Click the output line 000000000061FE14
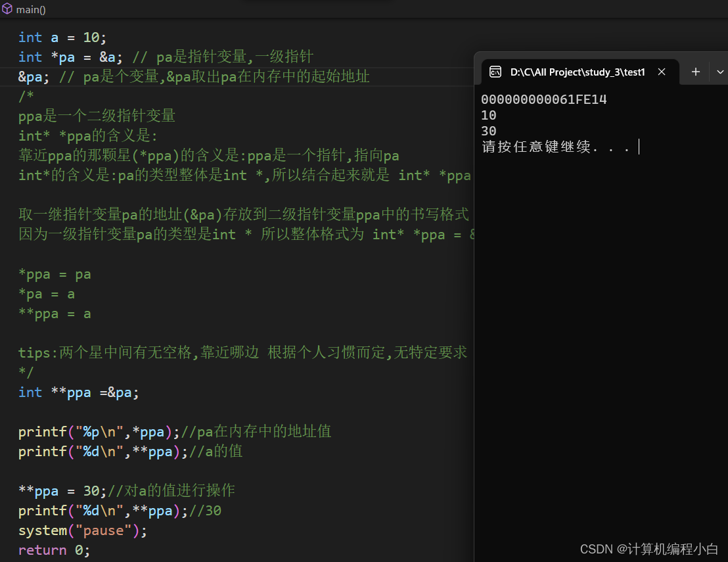 (543, 99)
